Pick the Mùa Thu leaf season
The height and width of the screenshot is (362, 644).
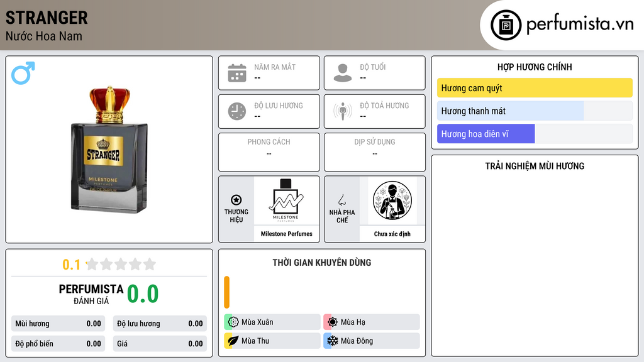pos(272,341)
